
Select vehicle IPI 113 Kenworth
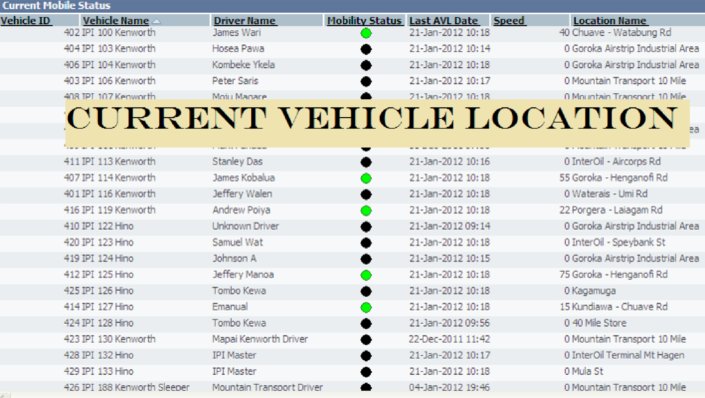tap(119, 161)
